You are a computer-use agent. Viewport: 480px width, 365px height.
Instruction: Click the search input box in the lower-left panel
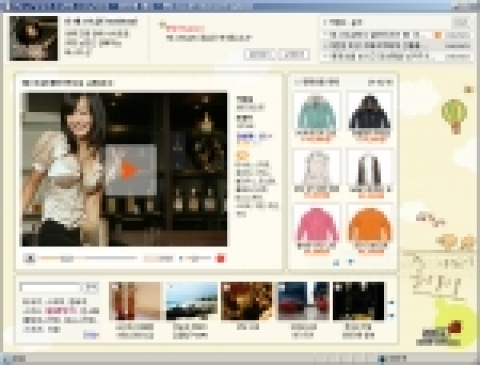(50, 287)
